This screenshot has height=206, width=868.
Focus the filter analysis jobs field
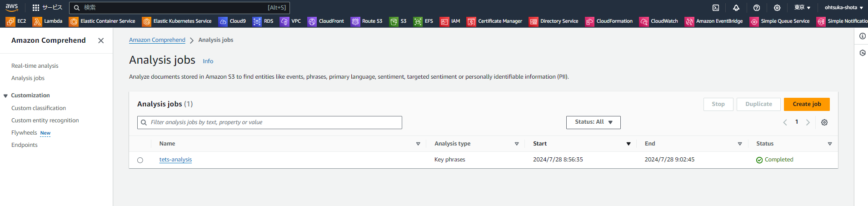(x=269, y=122)
